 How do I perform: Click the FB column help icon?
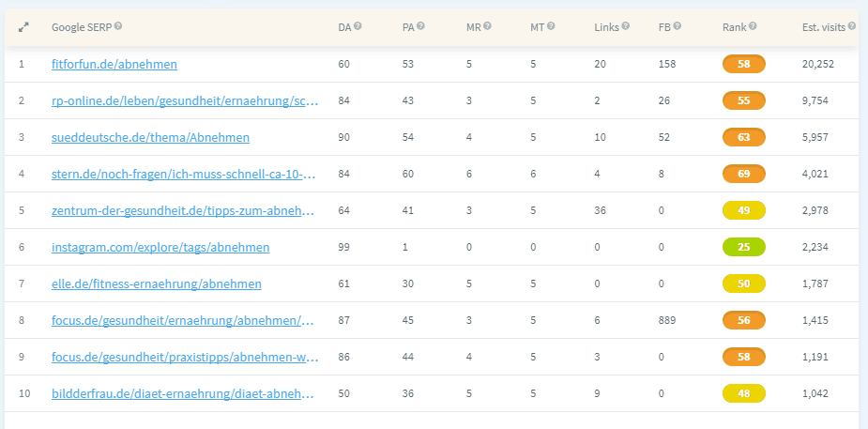tap(677, 25)
